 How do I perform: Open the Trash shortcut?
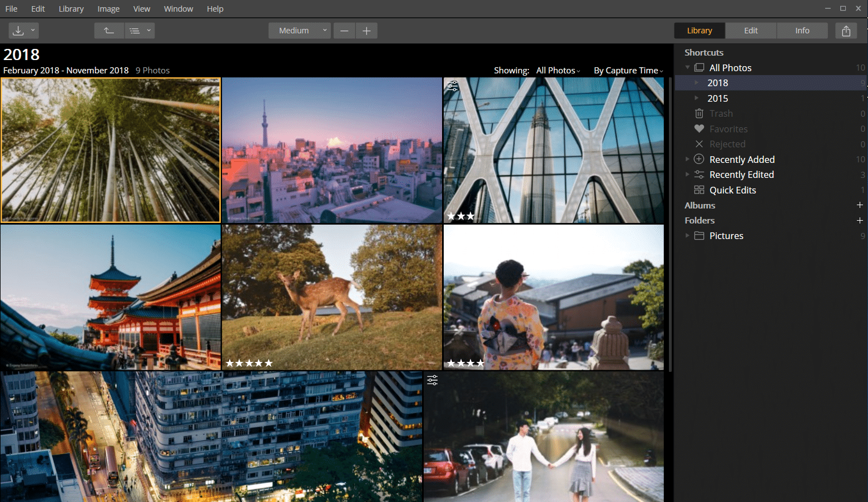pyautogui.click(x=721, y=113)
